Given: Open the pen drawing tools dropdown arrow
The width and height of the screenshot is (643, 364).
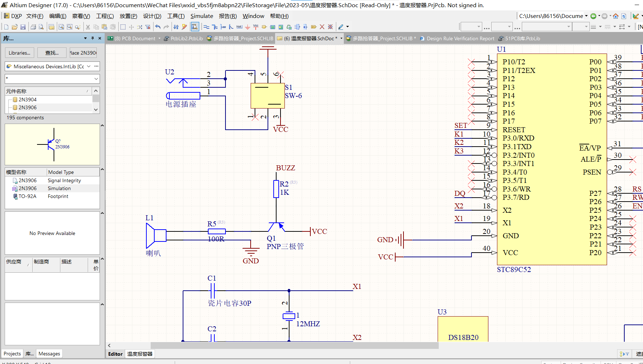Looking at the screenshot, I should (347, 27).
